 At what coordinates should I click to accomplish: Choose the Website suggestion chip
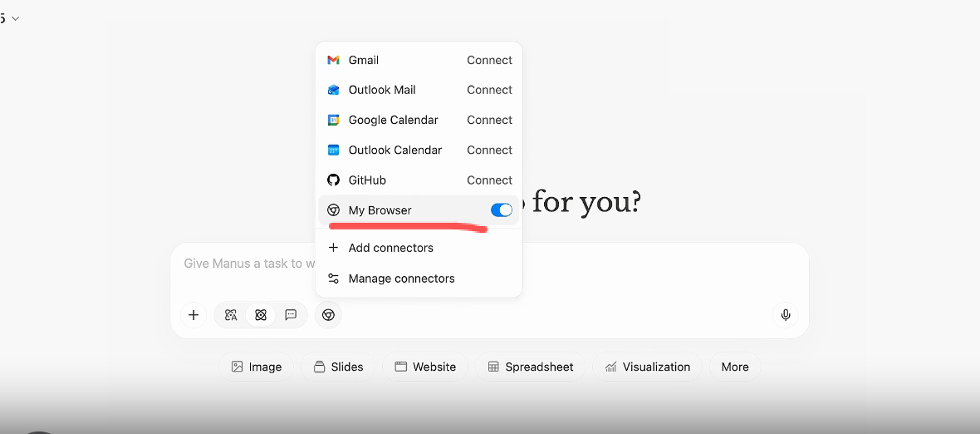pyautogui.click(x=425, y=367)
